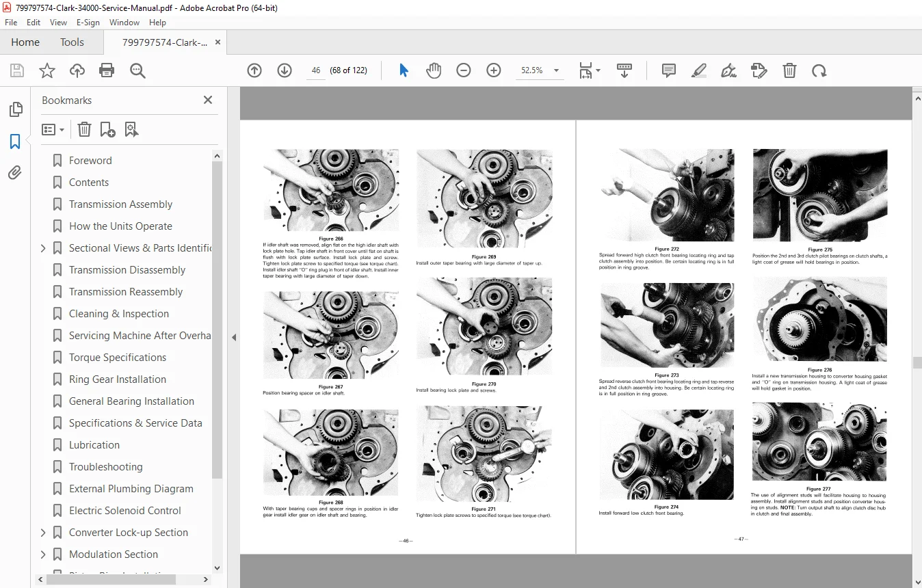Viewport: 922px width, 588px height.
Task: Click the 52.5% zoom value field
Action: pyautogui.click(x=532, y=70)
